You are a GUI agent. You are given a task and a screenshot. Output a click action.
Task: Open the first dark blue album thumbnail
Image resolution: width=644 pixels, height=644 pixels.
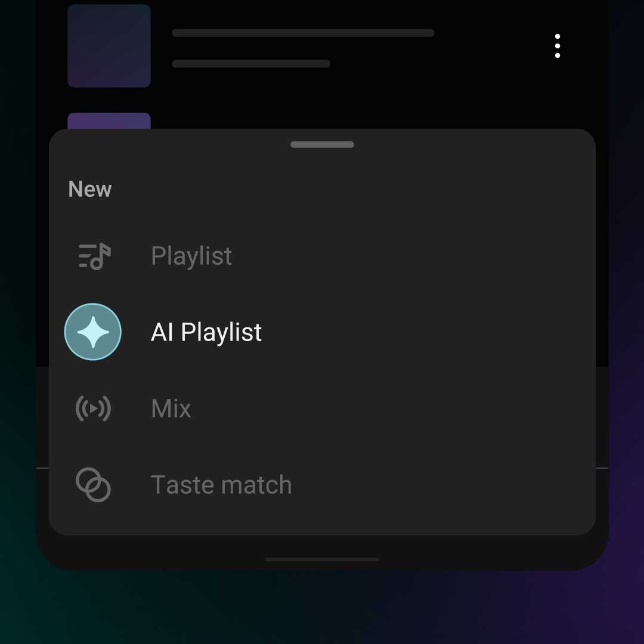click(109, 46)
